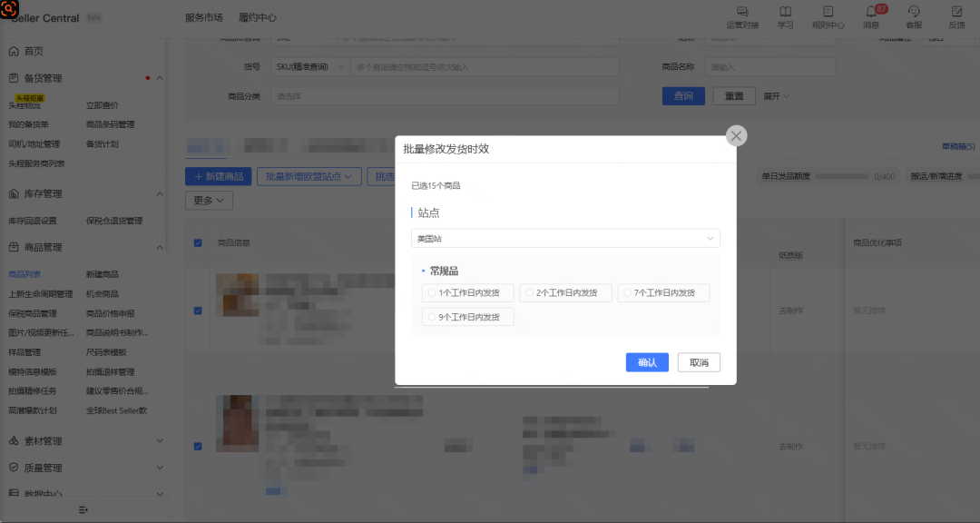This screenshot has height=523, width=980.
Task: Select 7个工作日内发货 option
Action: coord(663,292)
